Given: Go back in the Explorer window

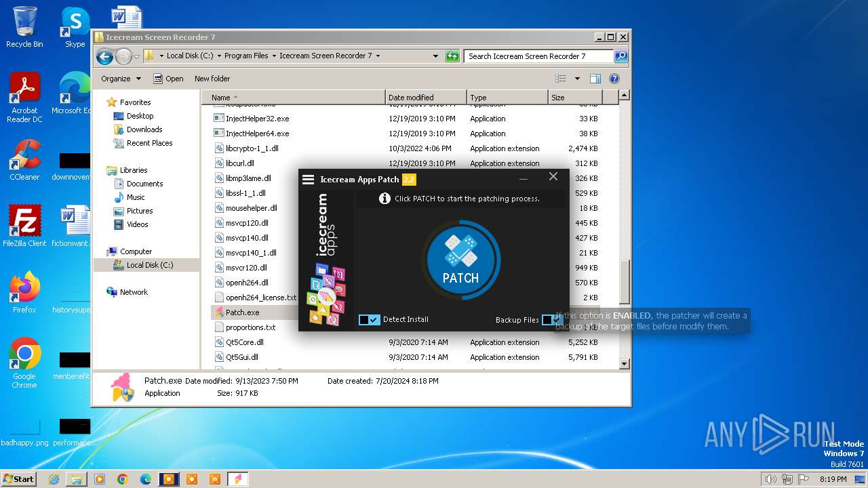Looking at the screenshot, I should [104, 56].
